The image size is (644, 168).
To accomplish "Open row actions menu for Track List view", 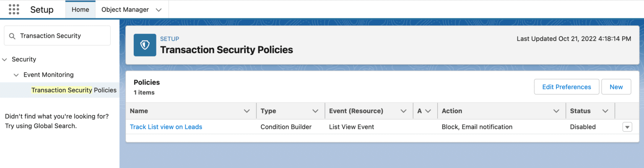I will tap(627, 127).
